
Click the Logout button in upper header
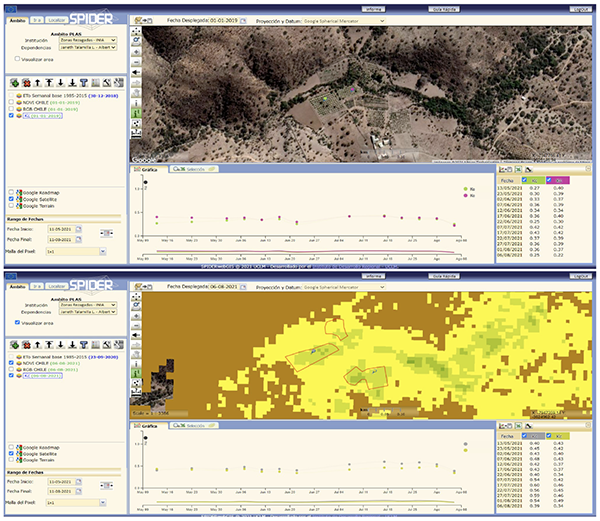579,8
